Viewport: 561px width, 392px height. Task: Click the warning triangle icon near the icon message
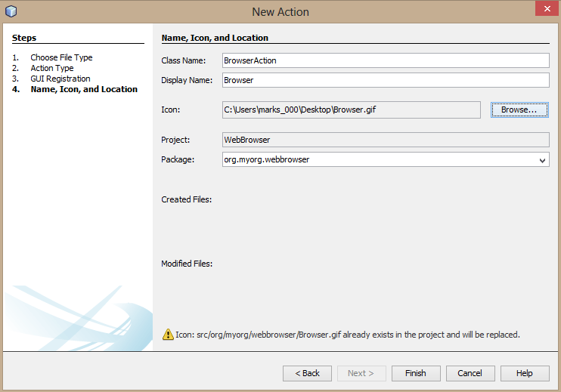pyautogui.click(x=168, y=334)
